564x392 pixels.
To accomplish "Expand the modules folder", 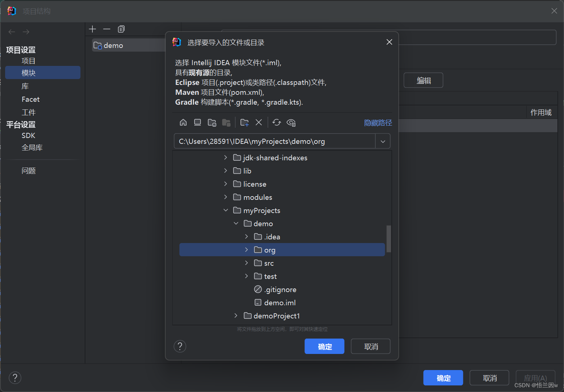I will [225, 197].
